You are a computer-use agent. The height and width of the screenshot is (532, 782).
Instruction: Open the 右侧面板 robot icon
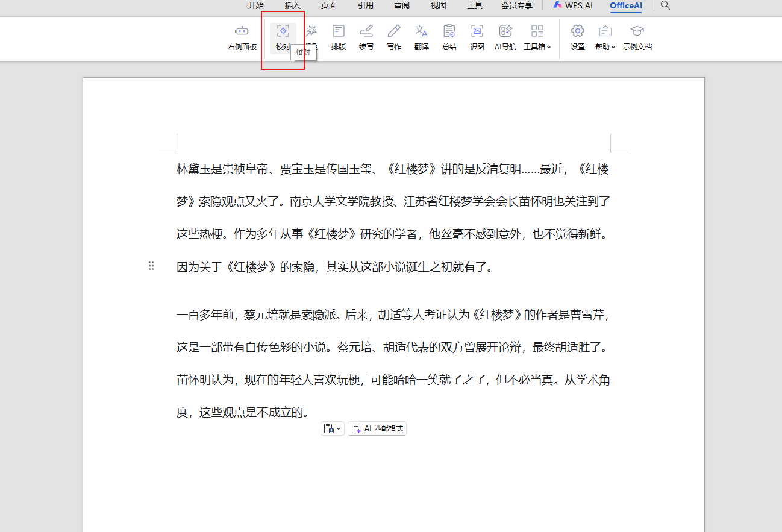pyautogui.click(x=242, y=37)
